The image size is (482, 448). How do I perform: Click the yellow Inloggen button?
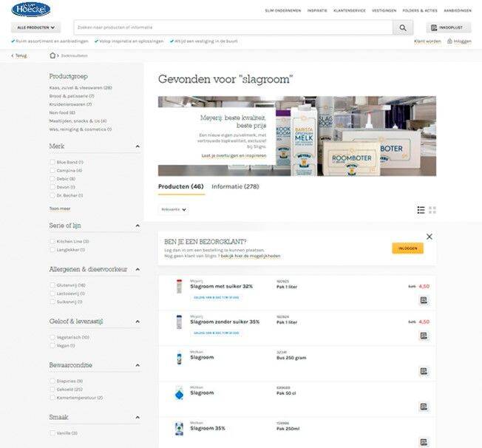pyautogui.click(x=407, y=248)
